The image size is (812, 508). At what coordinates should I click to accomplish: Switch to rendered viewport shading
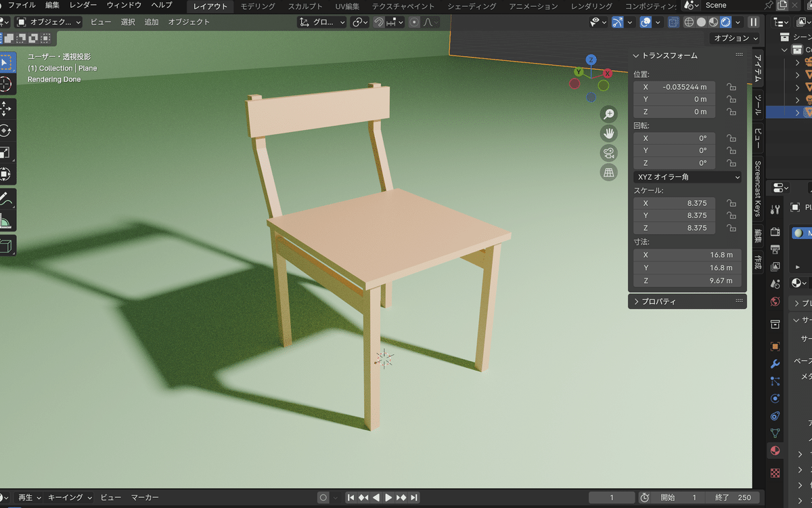point(726,22)
